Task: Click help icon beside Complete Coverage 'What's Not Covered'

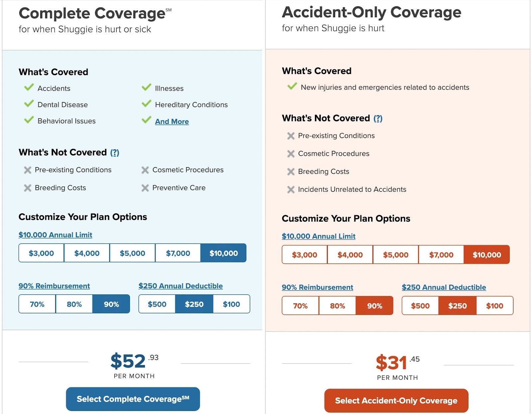Action: point(115,153)
